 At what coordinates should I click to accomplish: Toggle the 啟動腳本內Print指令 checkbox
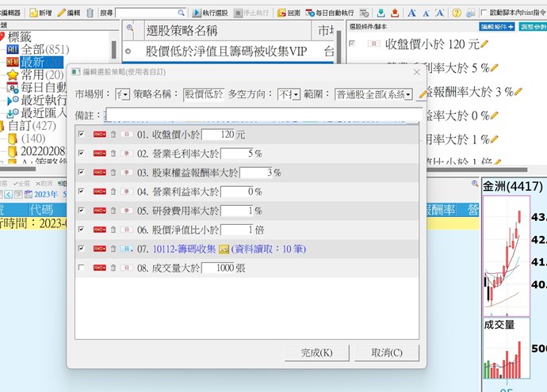[484, 13]
